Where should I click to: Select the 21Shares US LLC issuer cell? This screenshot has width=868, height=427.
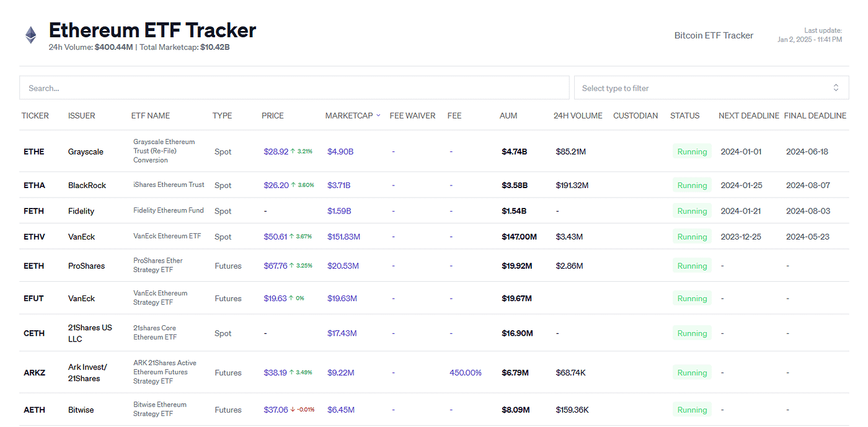[90, 333]
